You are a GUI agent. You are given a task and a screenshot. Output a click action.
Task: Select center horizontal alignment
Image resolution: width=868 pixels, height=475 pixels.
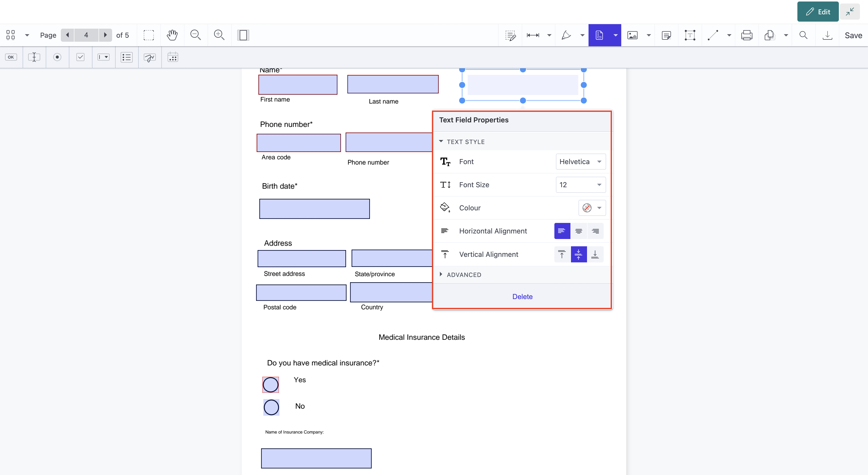[x=578, y=231]
